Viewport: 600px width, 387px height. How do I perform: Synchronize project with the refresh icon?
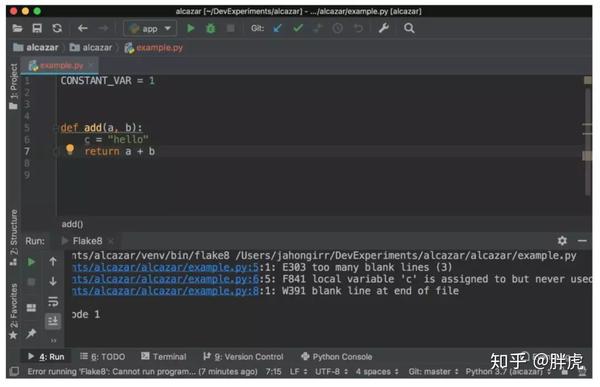pyautogui.click(x=57, y=28)
